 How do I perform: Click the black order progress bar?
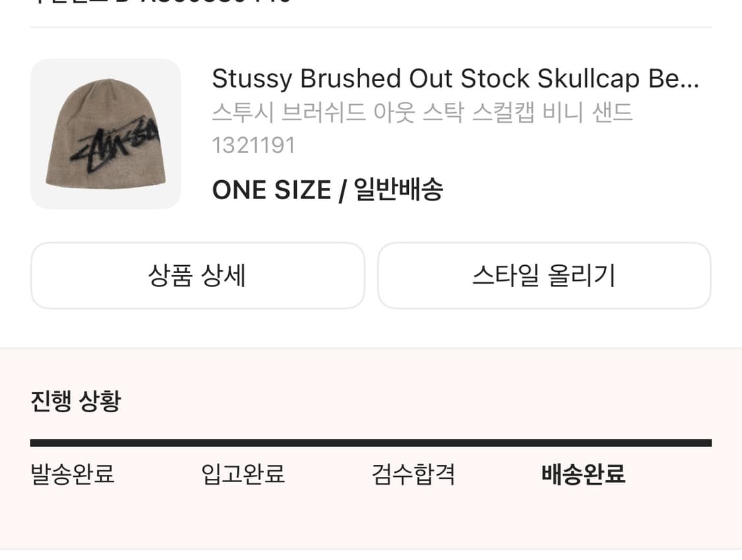pos(371,443)
